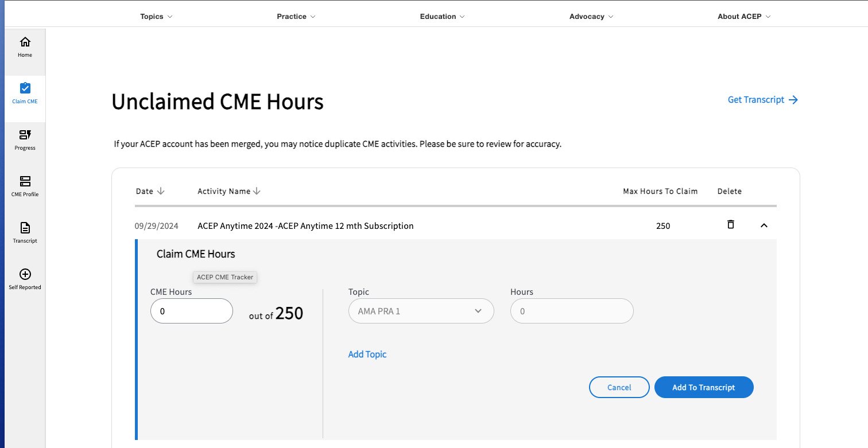This screenshot has width=868, height=448.
Task: Click the Unclaimed CME Hours page heading
Action: tap(218, 102)
